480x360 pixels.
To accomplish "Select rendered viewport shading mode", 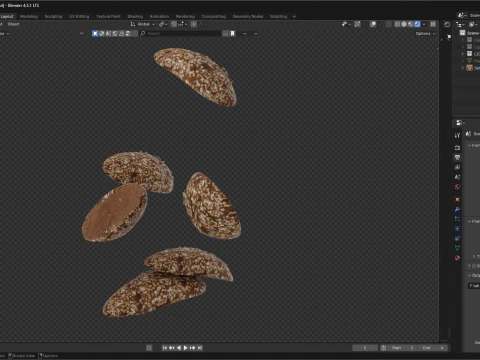I will point(417,24).
